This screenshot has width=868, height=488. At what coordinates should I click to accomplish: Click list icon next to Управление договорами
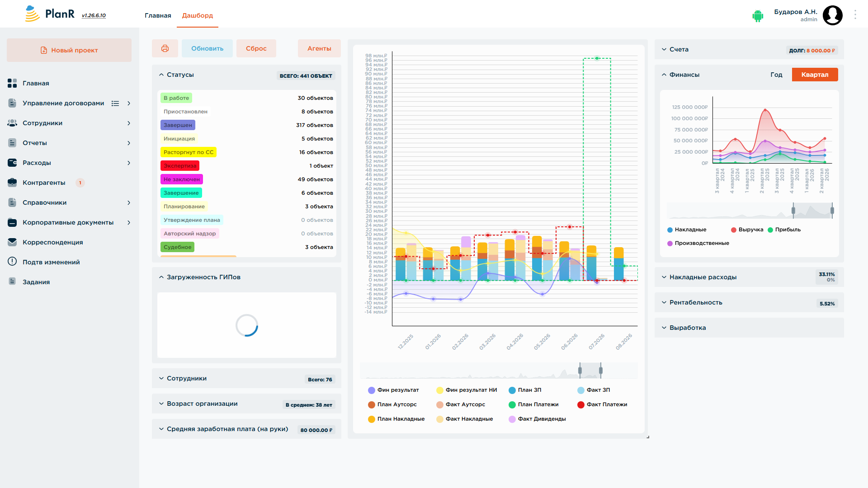tap(115, 103)
